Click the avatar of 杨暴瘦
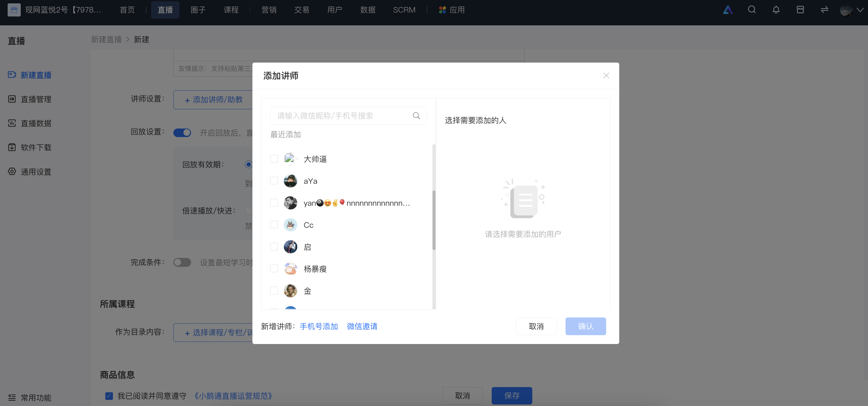This screenshot has width=868, height=406. (290, 269)
